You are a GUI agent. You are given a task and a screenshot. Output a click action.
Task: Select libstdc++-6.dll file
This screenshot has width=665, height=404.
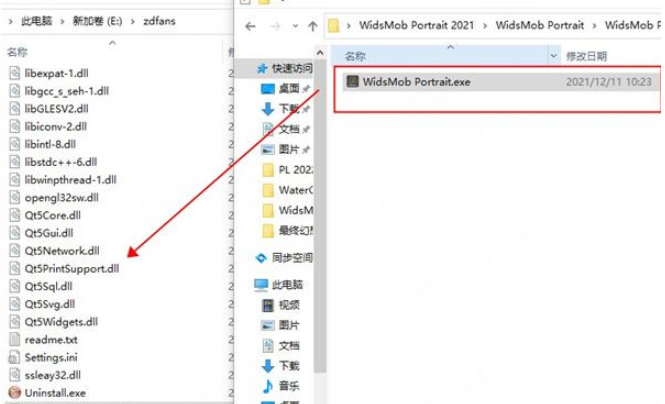[x=61, y=162]
